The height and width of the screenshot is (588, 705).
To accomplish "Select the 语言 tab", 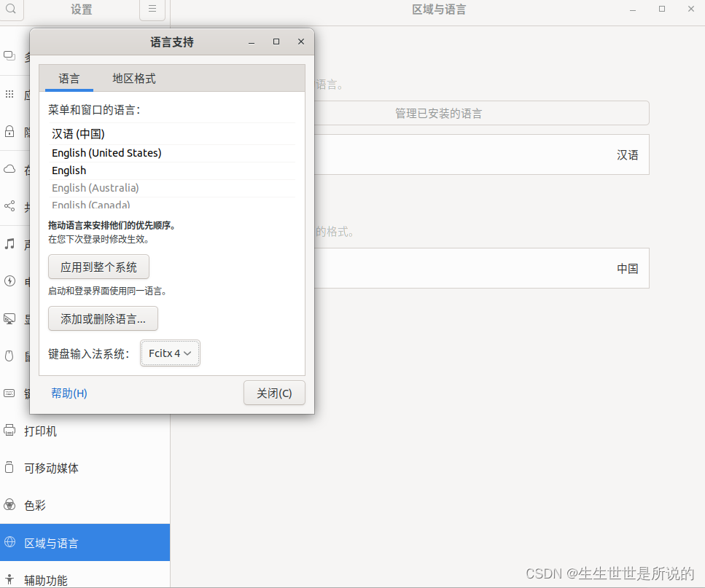I will (x=69, y=78).
